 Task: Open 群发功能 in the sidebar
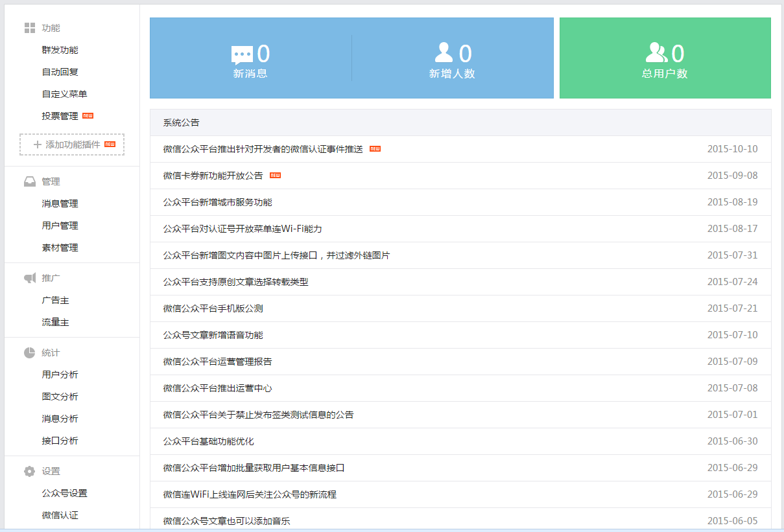tap(60, 50)
